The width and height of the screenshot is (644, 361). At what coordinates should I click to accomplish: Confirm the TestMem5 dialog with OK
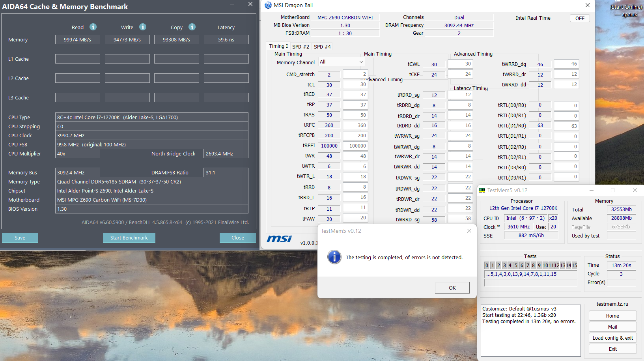(x=452, y=288)
